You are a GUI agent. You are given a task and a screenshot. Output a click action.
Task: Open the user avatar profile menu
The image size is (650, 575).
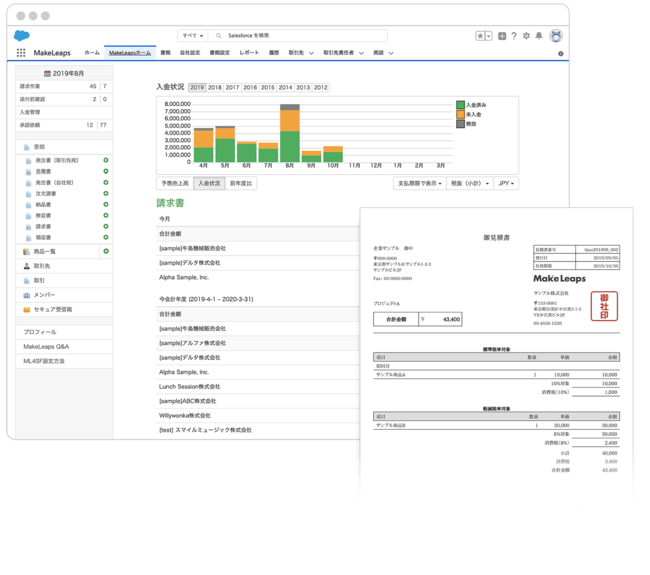click(556, 36)
